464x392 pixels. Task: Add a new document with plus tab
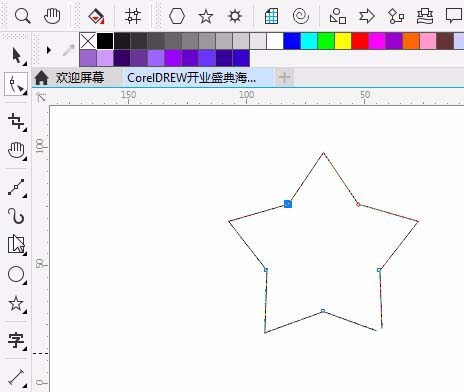[x=285, y=78]
